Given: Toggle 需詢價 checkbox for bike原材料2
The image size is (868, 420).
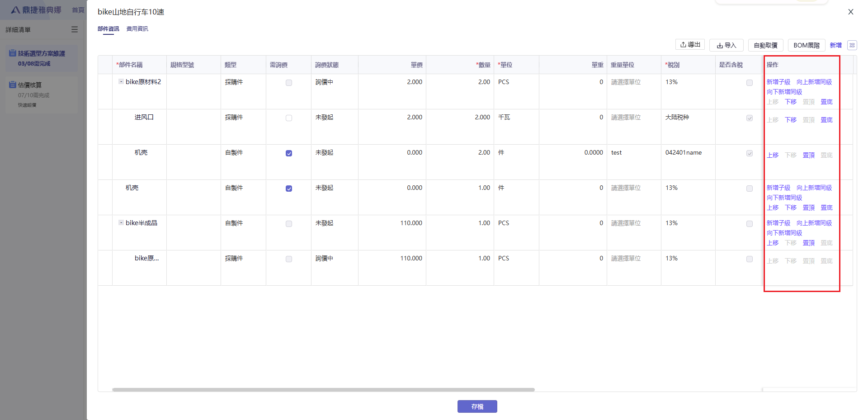Looking at the screenshot, I should (289, 83).
